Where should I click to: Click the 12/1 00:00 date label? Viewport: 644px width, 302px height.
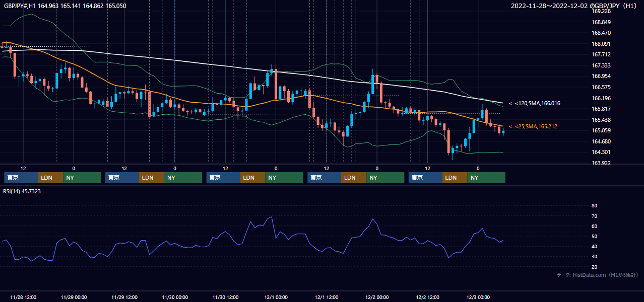coord(276,297)
